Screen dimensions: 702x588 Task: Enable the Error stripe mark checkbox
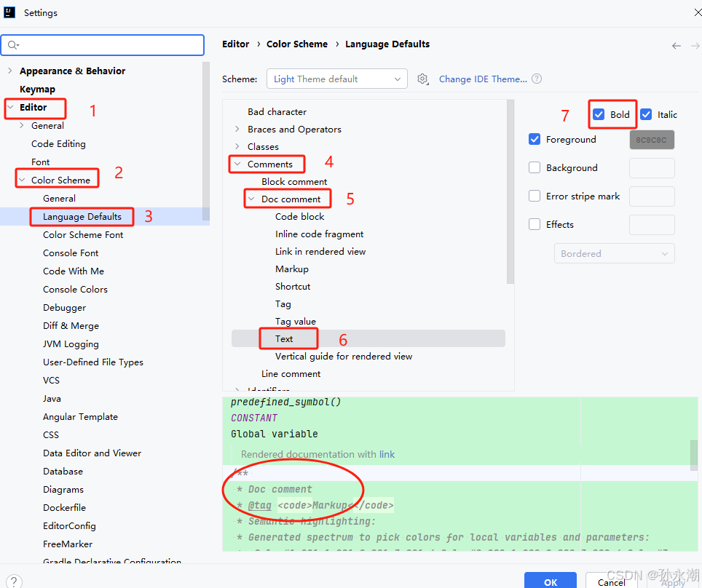[535, 196]
